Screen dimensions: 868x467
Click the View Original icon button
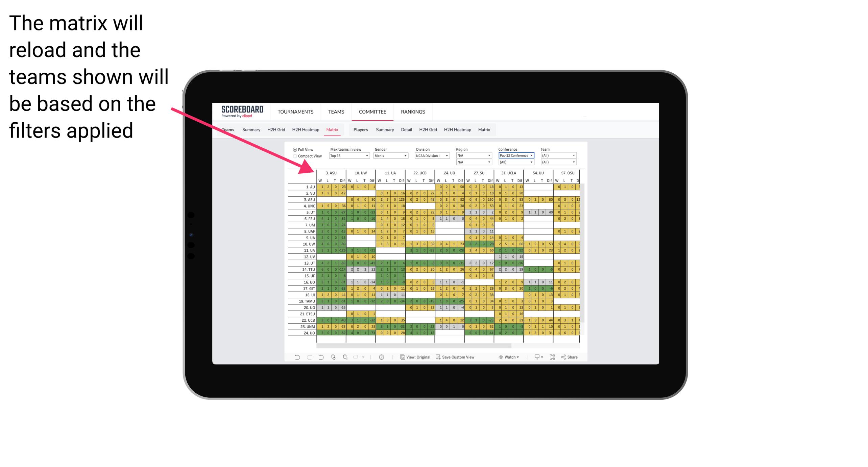(x=403, y=359)
